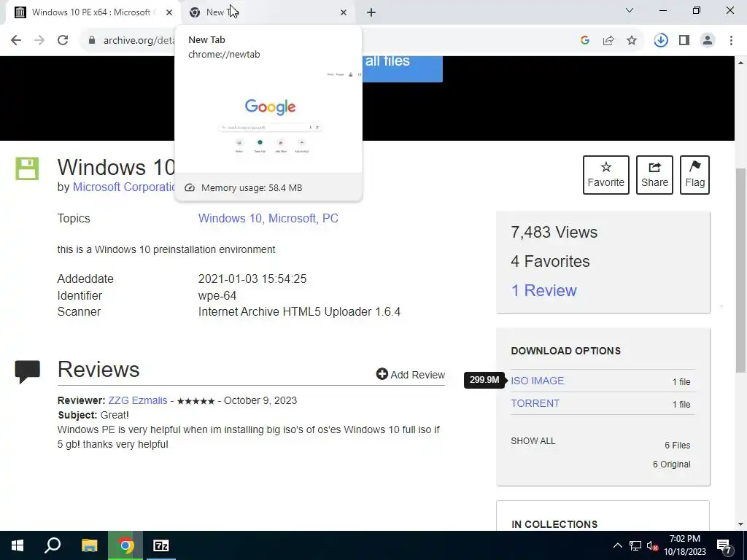The image size is (747, 560).
Task: Click the Reviews speech bubble icon
Action: pos(27,372)
